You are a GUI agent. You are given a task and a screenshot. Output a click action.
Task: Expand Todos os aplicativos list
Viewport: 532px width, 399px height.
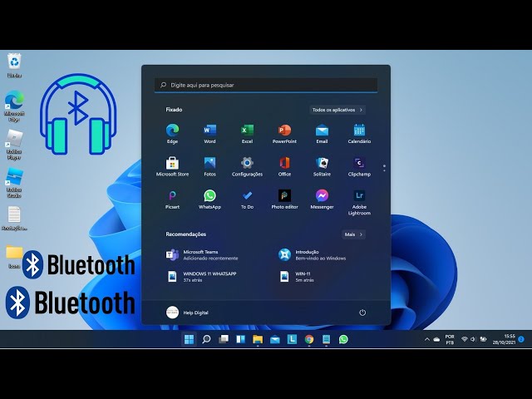coord(337,110)
